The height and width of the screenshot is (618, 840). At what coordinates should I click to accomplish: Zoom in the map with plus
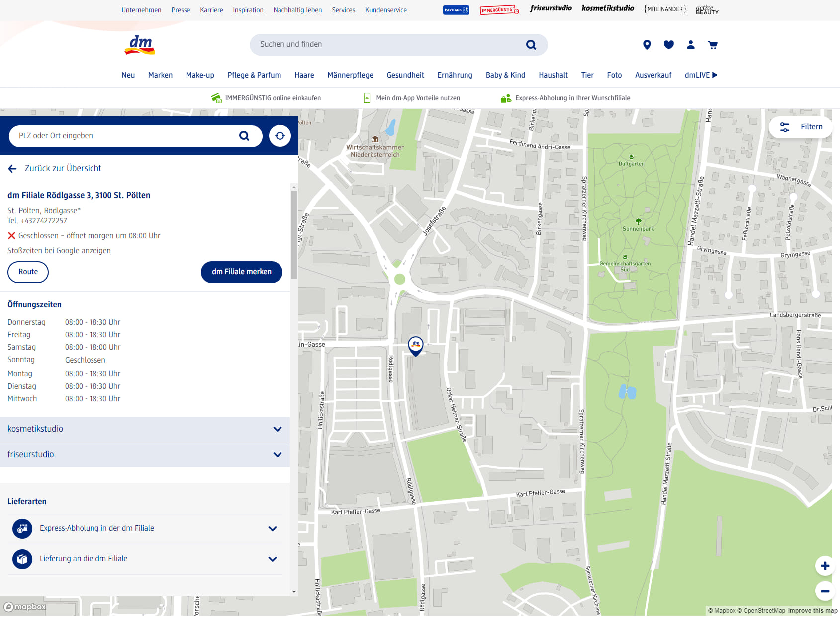click(x=825, y=566)
